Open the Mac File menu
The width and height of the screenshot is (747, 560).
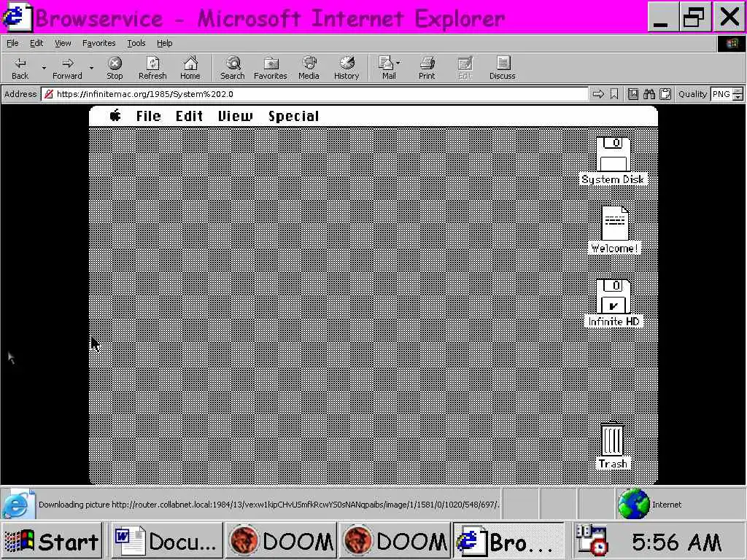148,116
